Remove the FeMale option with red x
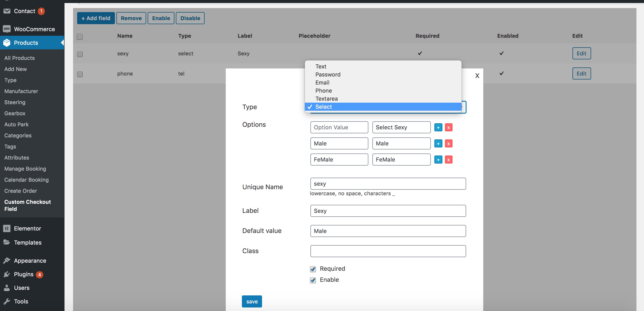 [x=448, y=160]
